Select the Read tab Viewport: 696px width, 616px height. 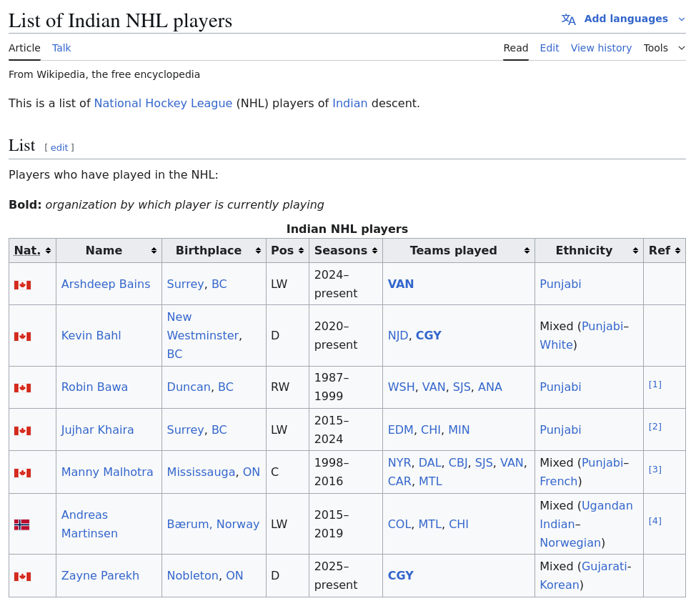click(516, 48)
